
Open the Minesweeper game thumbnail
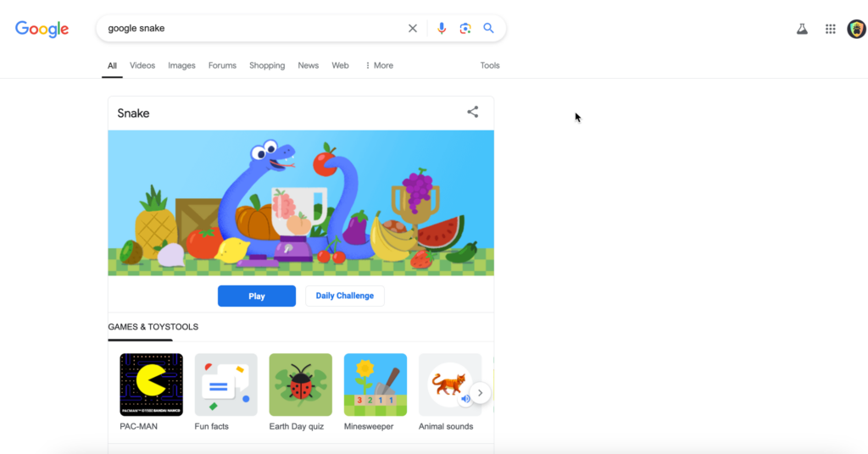376,385
